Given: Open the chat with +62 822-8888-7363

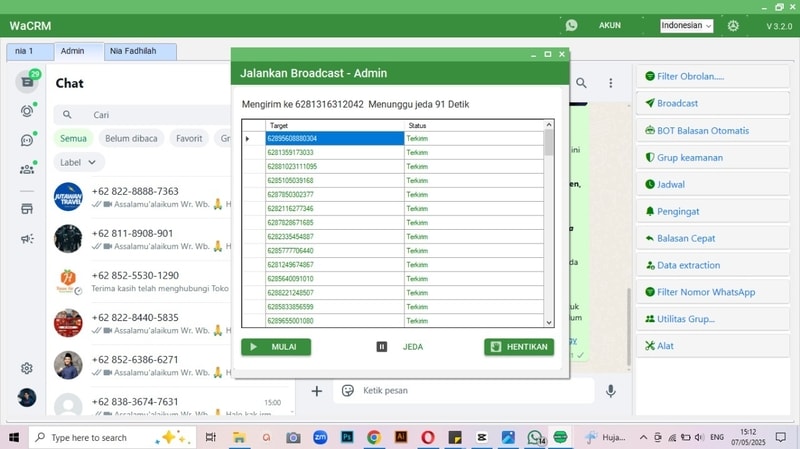Looking at the screenshot, I should [142, 197].
